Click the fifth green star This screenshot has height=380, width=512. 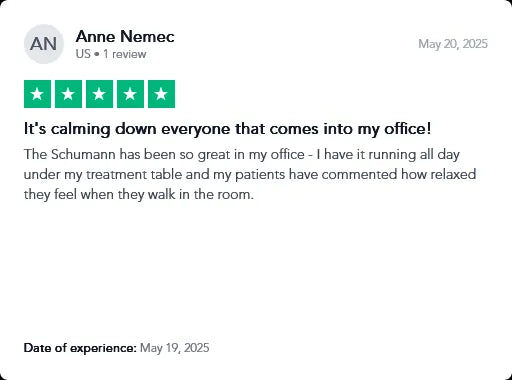click(161, 94)
